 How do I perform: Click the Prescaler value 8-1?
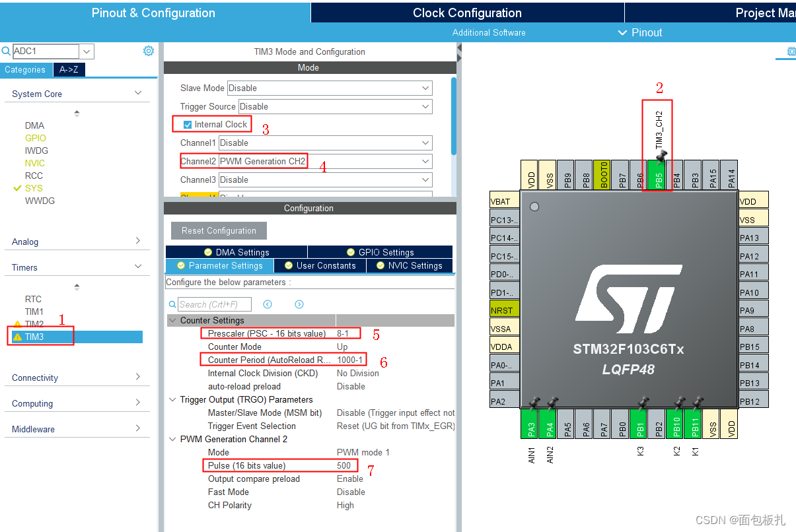pyautogui.click(x=343, y=333)
